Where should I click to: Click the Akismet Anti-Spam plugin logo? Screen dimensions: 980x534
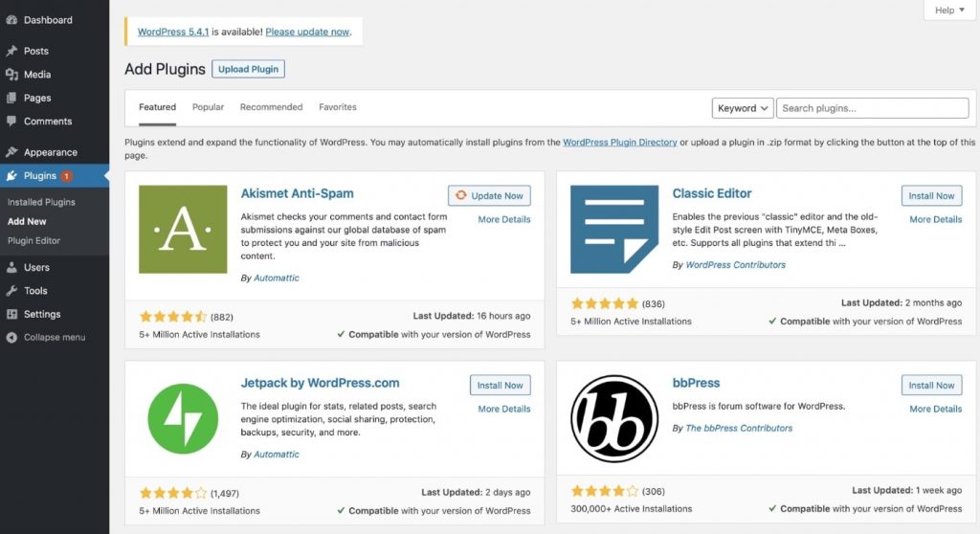coord(183,229)
